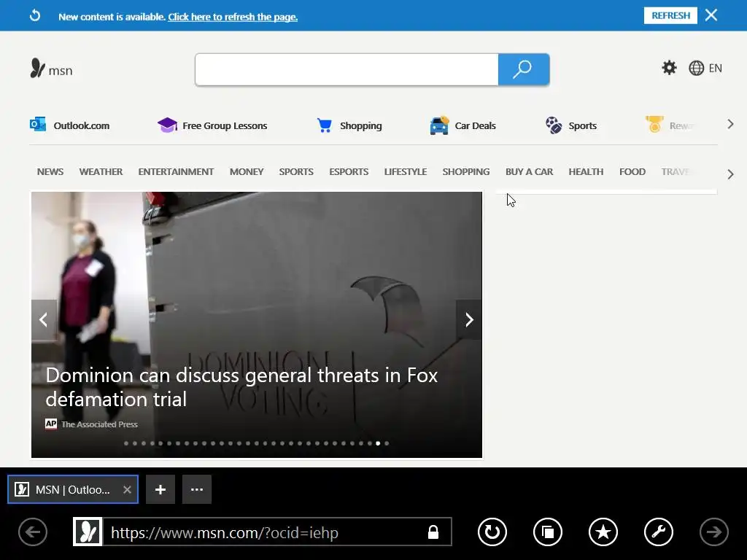Expand shortcuts row with right chevron
The image size is (747, 560).
point(730,125)
